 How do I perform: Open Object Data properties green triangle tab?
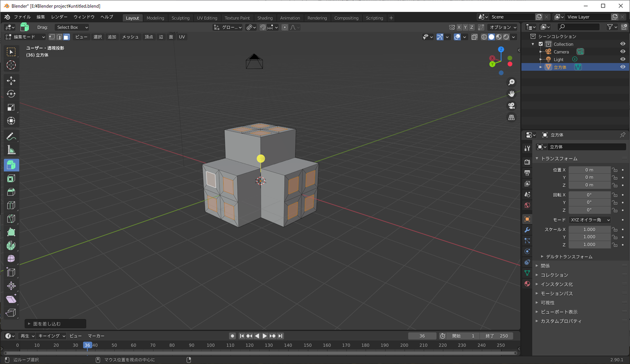tap(527, 273)
